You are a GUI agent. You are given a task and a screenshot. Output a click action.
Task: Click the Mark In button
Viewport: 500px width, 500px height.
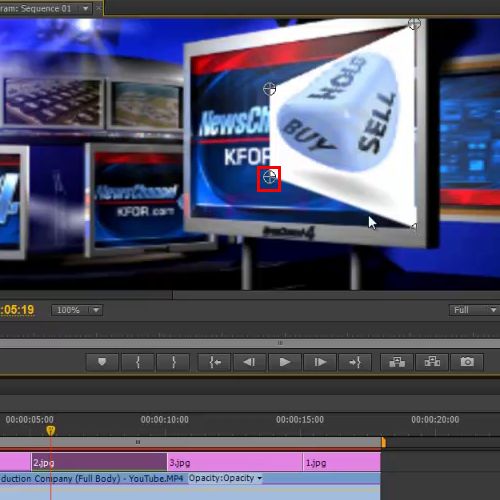(x=138, y=362)
